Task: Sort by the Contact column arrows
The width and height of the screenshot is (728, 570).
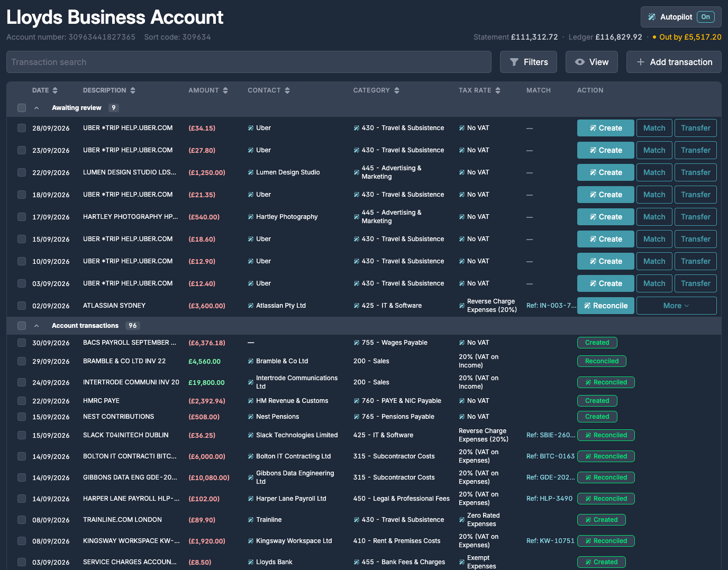Action: click(x=287, y=90)
